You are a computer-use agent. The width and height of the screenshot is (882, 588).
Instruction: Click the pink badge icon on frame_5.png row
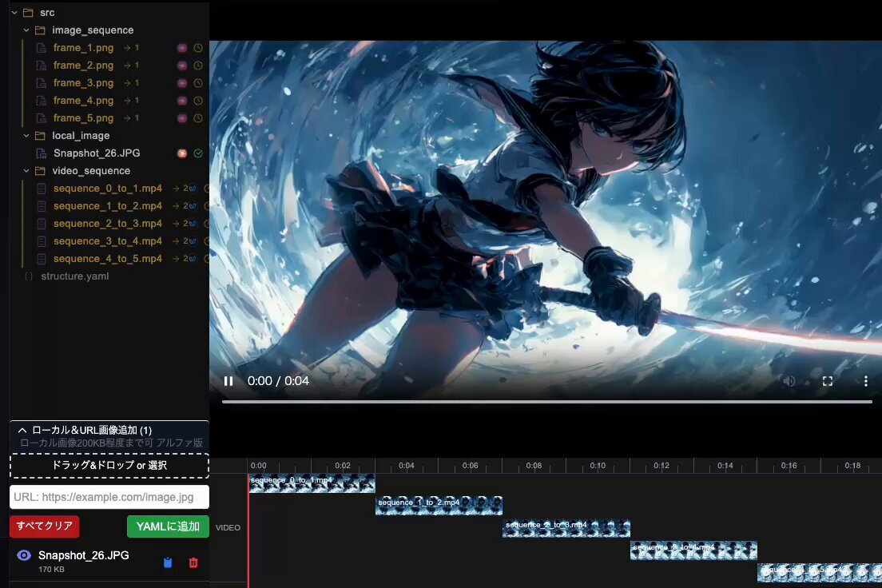point(181,118)
